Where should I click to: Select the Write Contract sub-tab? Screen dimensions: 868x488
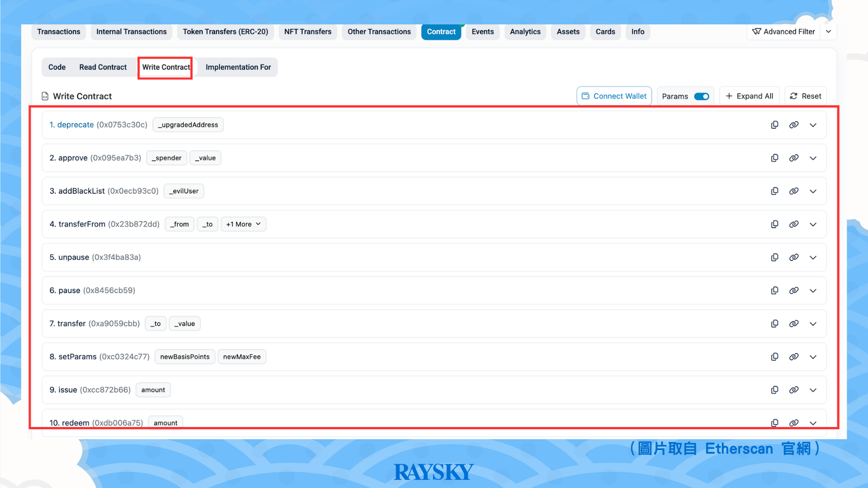(166, 67)
